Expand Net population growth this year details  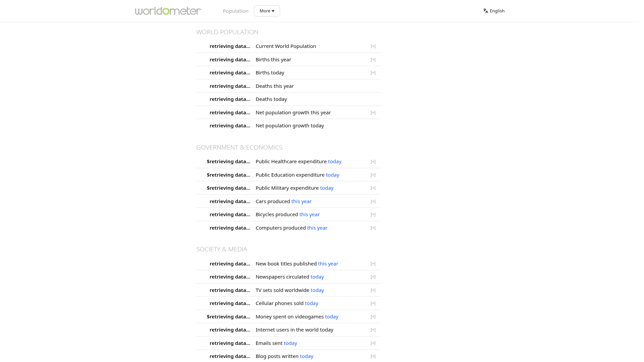(373, 113)
